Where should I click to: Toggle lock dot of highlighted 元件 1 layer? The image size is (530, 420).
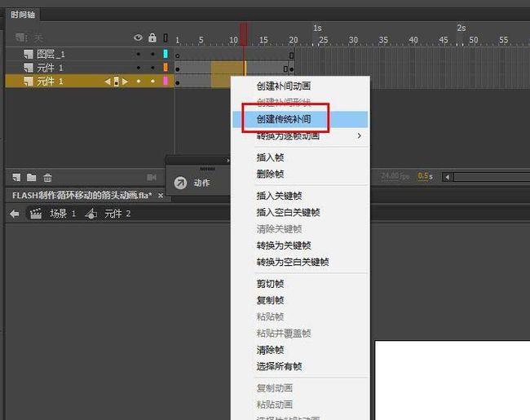[x=152, y=82]
